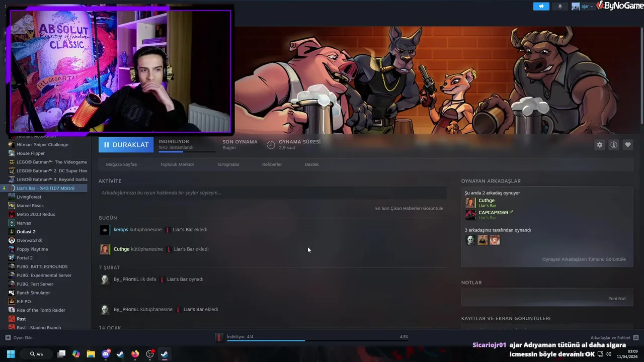
Task: Open Discord from the taskbar
Action: tap(106, 354)
